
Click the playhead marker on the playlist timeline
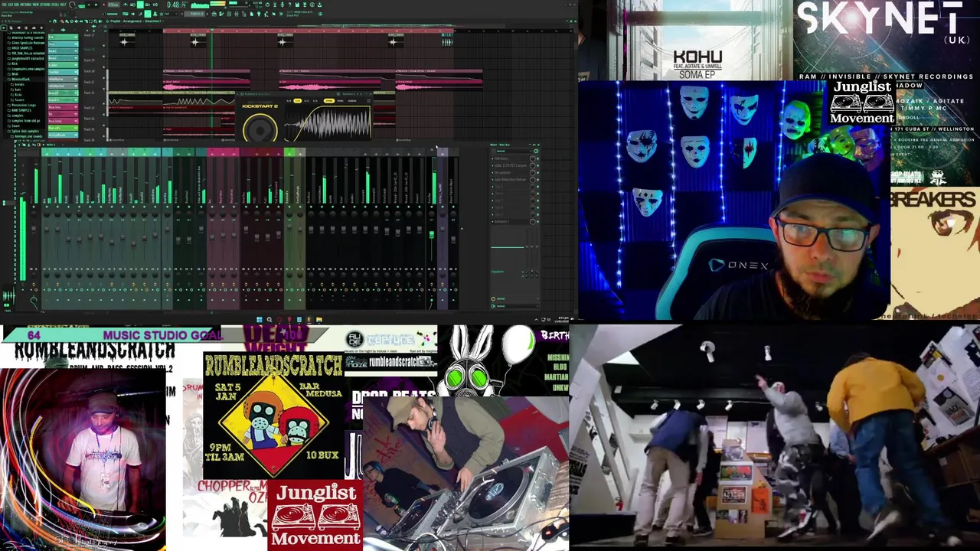pos(212,30)
